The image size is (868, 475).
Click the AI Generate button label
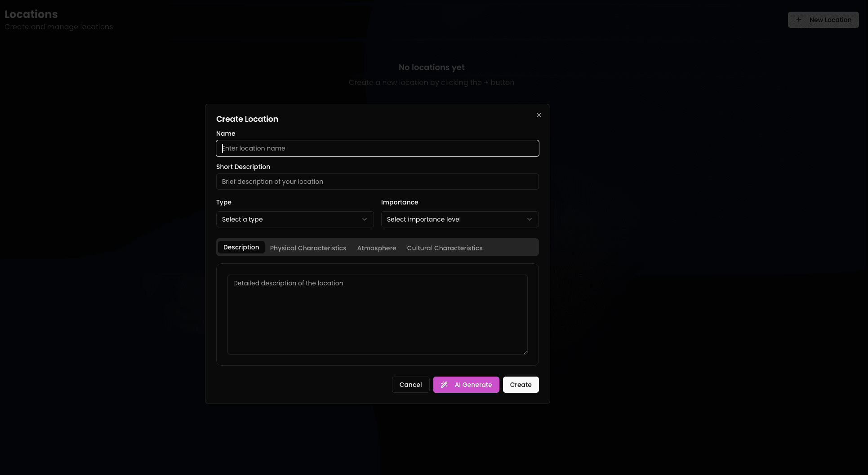pos(473,385)
